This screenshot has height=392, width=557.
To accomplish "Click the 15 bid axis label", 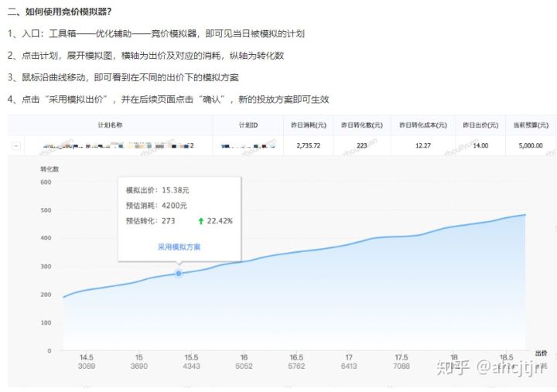I will click(x=139, y=357).
